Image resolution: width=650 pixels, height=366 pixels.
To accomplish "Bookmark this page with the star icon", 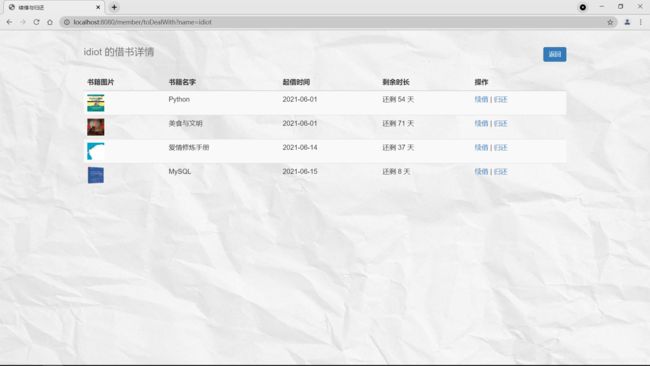I will click(x=610, y=22).
